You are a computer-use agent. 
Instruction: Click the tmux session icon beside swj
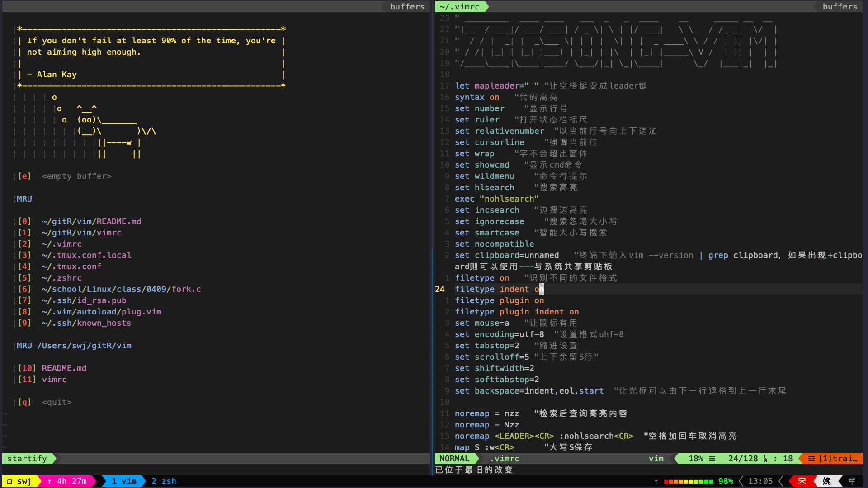pyautogui.click(x=9, y=482)
